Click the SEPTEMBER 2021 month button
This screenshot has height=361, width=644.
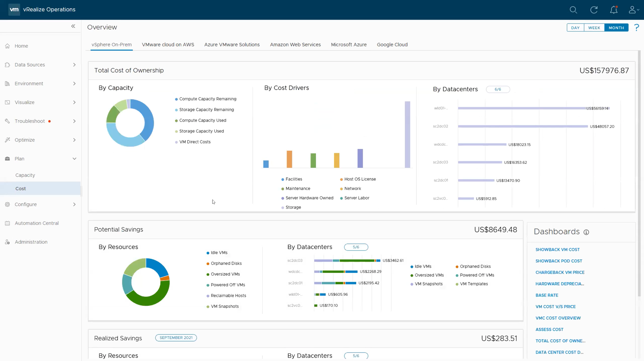[x=176, y=338]
